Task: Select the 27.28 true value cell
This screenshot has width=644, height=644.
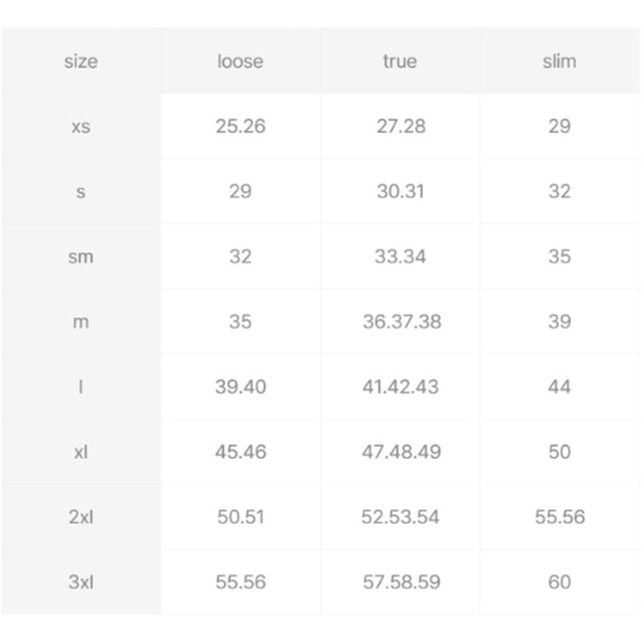Action: (401, 126)
